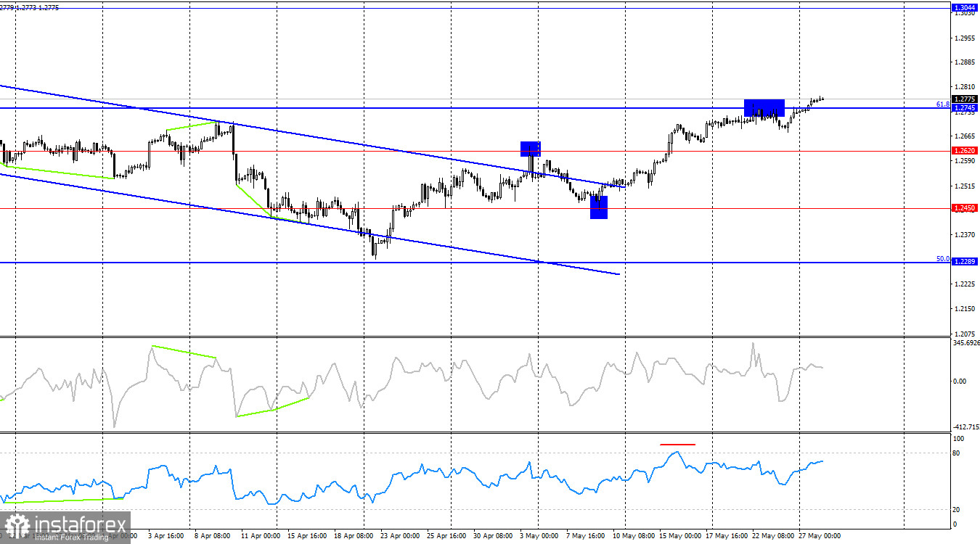Click the 15 May 00:00 date label
This screenshot has height=544, width=980.
pyautogui.click(x=679, y=536)
